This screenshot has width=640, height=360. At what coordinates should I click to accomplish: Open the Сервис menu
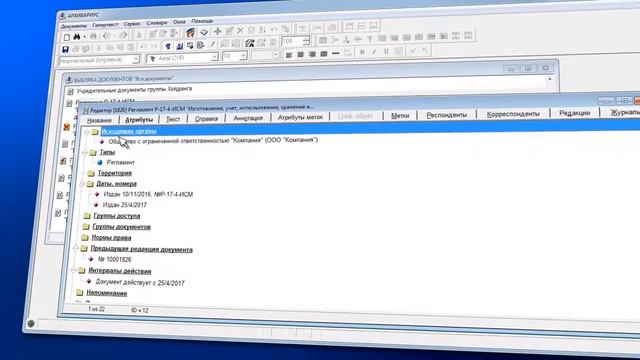point(132,24)
